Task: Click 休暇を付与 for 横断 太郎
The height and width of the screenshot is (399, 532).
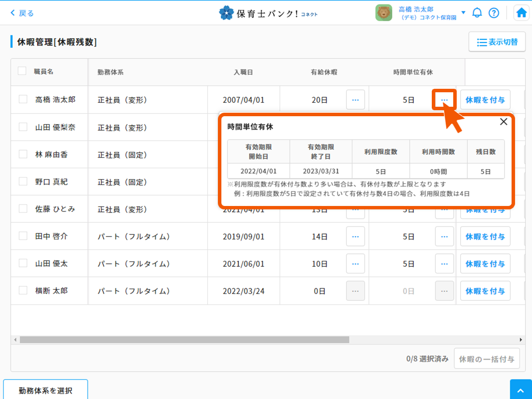Action: pos(485,291)
